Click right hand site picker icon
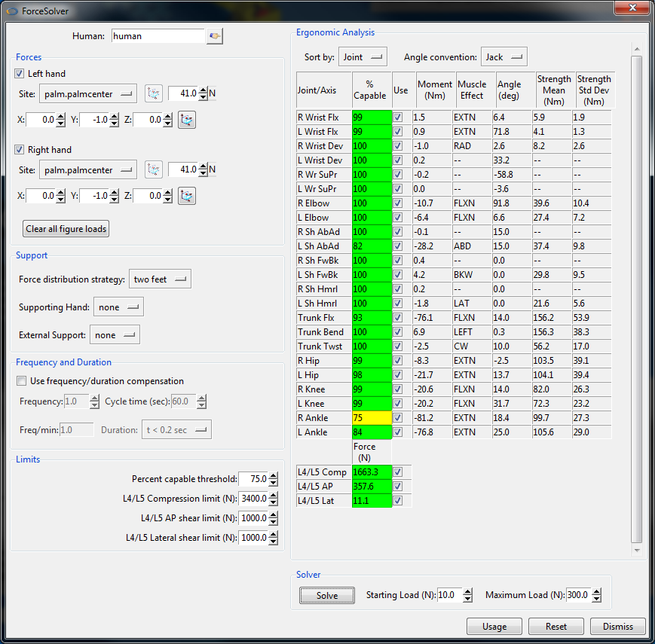Image resolution: width=655 pixels, height=644 pixels. coord(154,169)
